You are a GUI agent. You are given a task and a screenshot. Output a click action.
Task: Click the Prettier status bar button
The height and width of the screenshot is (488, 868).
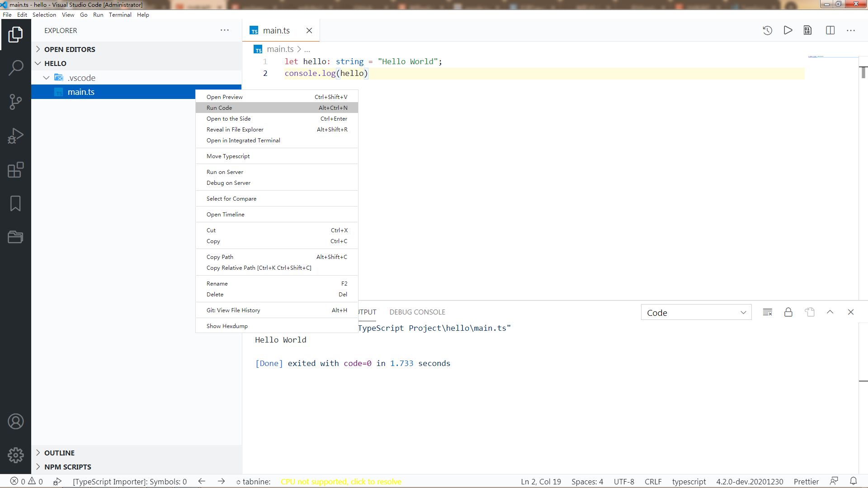(806, 482)
